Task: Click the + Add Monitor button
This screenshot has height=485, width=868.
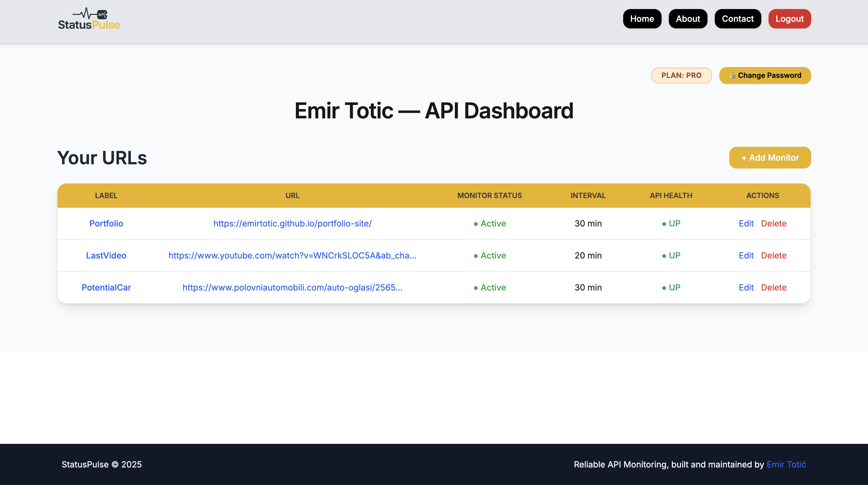Action: (770, 158)
